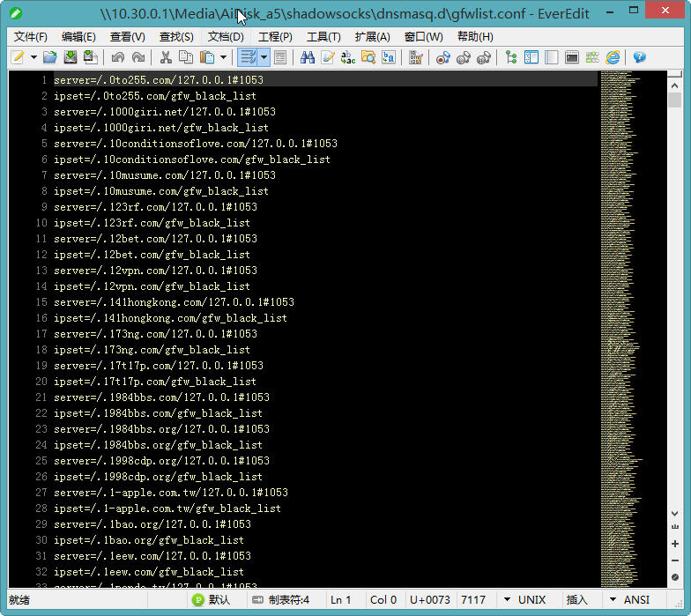The height and width of the screenshot is (616, 691).
Task: Open the New document dropdown arrow
Action: point(33,57)
